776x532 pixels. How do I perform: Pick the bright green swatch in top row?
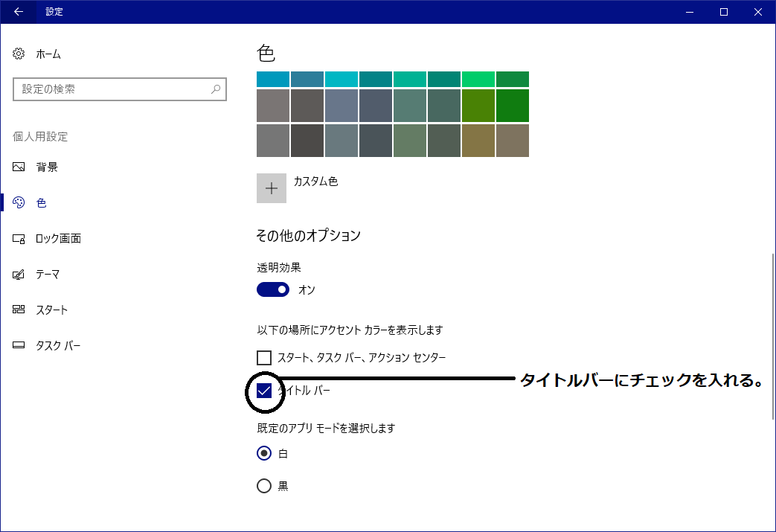[x=478, y=79]
